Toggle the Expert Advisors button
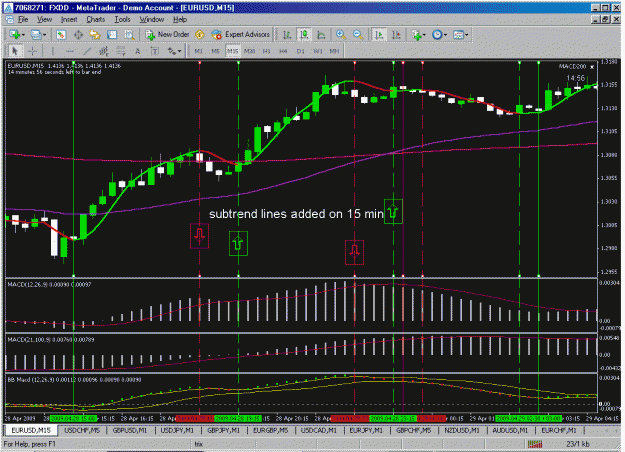The width and height of the screenshot is (625, 452). click(240, 35)
